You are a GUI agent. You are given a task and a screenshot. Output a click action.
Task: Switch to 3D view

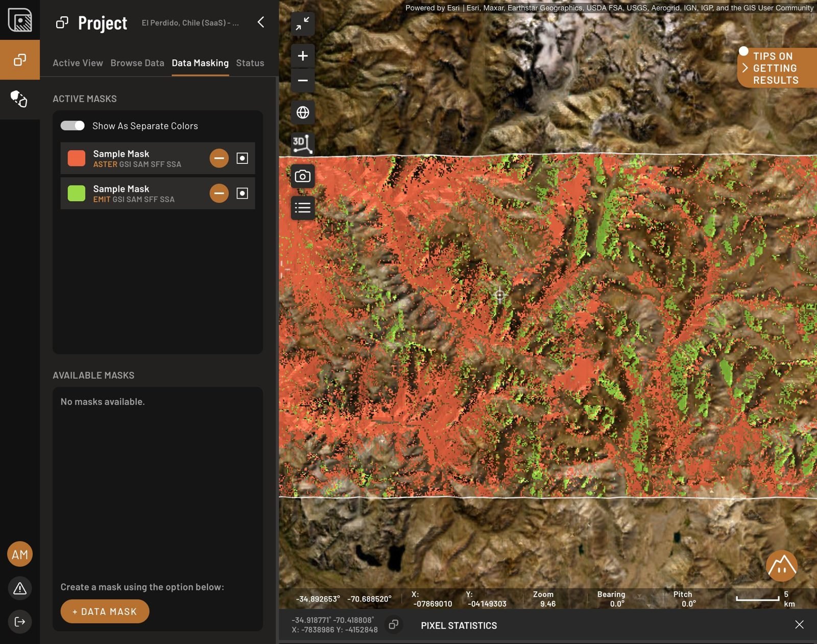point(303,144)
